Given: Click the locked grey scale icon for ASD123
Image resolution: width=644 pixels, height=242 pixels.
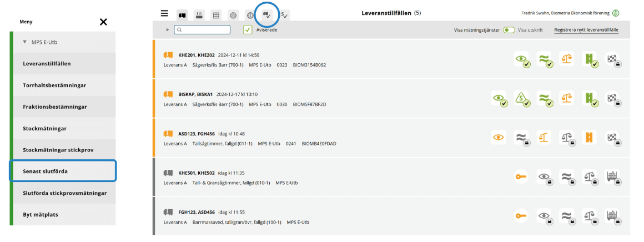Looking at the screenshot, I should pyautogui.click(x=567, y=138).
